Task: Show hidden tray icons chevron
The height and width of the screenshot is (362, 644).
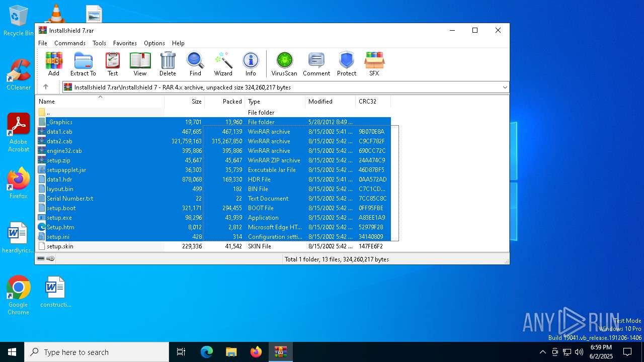Action: (x=542, y=352)
